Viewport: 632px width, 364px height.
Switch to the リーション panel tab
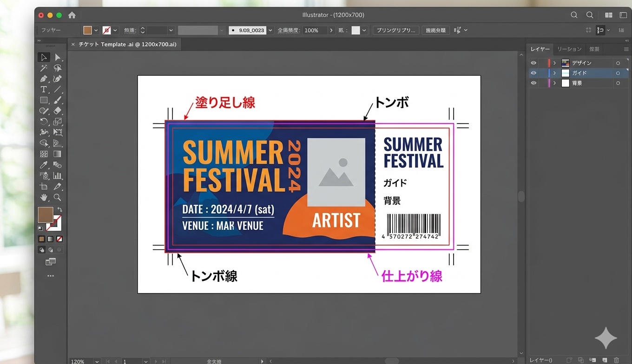click(x=569, y=49)
